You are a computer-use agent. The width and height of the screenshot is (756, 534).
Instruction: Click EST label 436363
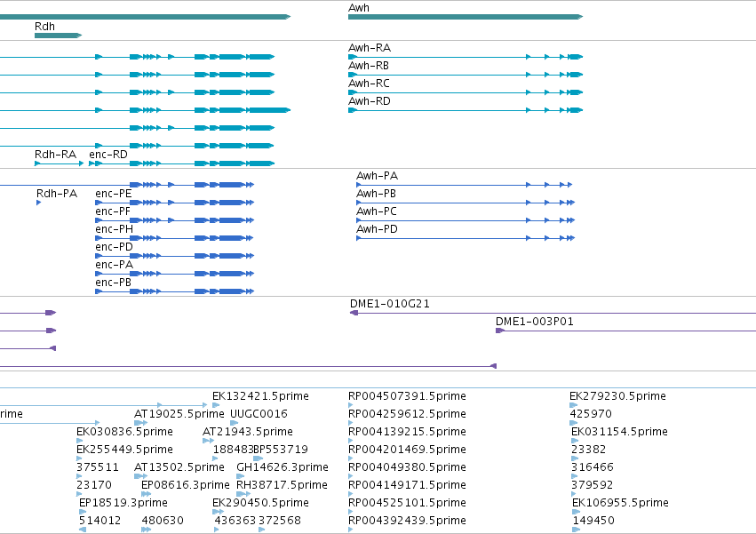pyautogui.click(x=235, y=521)
